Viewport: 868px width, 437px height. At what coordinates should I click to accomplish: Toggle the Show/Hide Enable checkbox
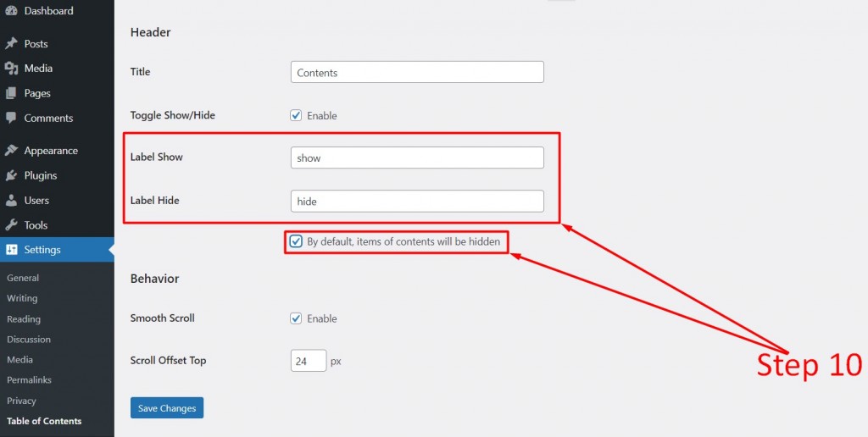pos(296,116)
